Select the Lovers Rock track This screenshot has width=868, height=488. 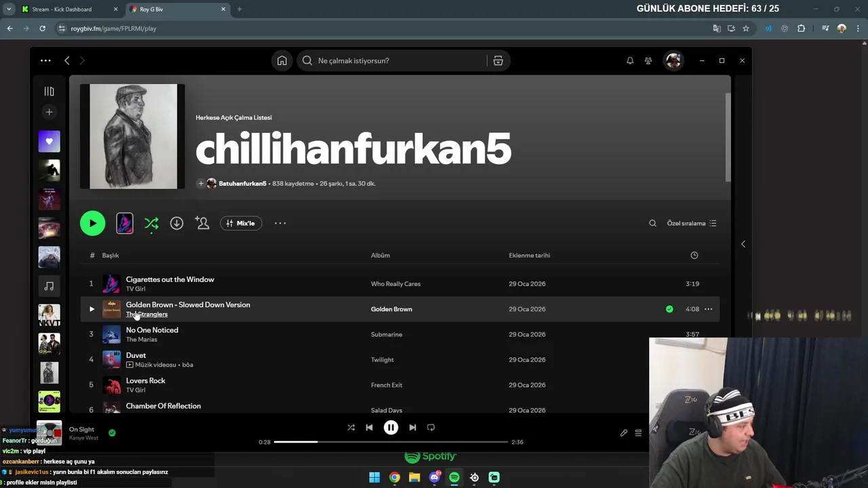coord(146,381)
